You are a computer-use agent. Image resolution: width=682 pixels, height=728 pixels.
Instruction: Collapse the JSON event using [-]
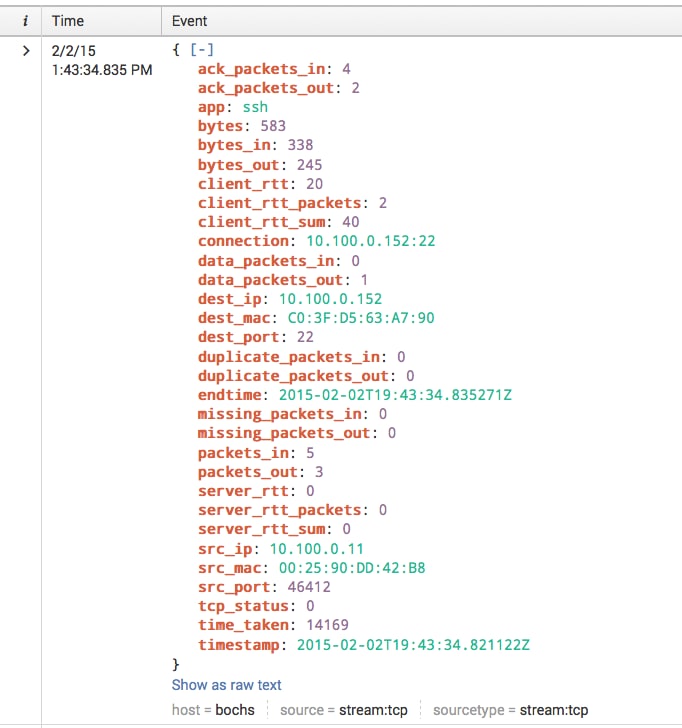(x=202, y=49)
